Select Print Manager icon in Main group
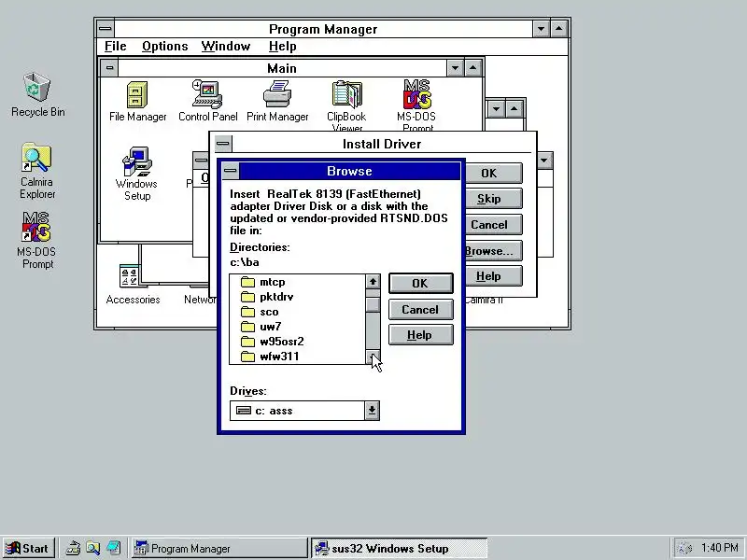The width and height of the screenshot is (747, 560). pyautogui.click(x=277, y=94)
